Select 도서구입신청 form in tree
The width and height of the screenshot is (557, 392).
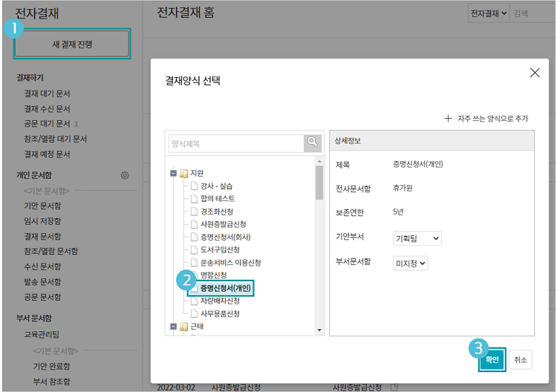point(220,249)
